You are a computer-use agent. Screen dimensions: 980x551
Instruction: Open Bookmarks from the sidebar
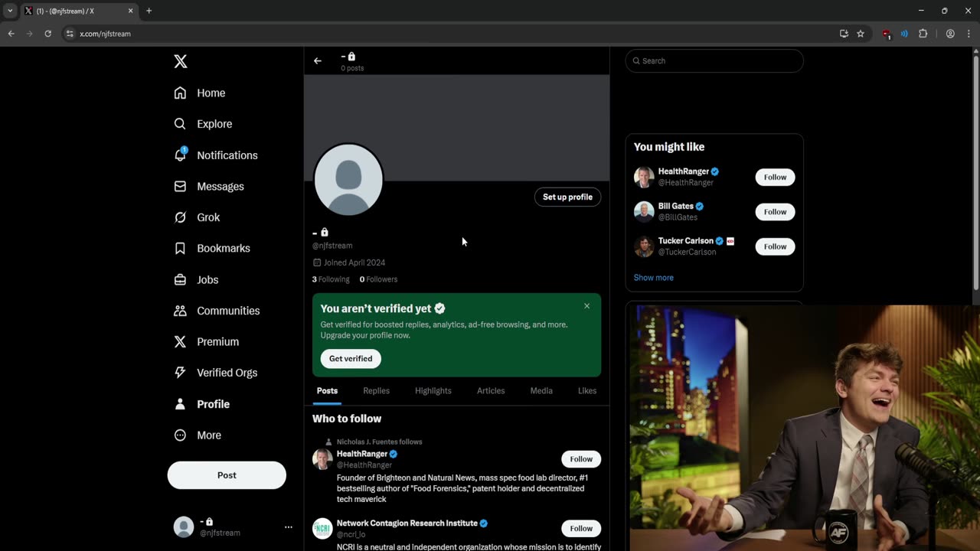(212, 248)
